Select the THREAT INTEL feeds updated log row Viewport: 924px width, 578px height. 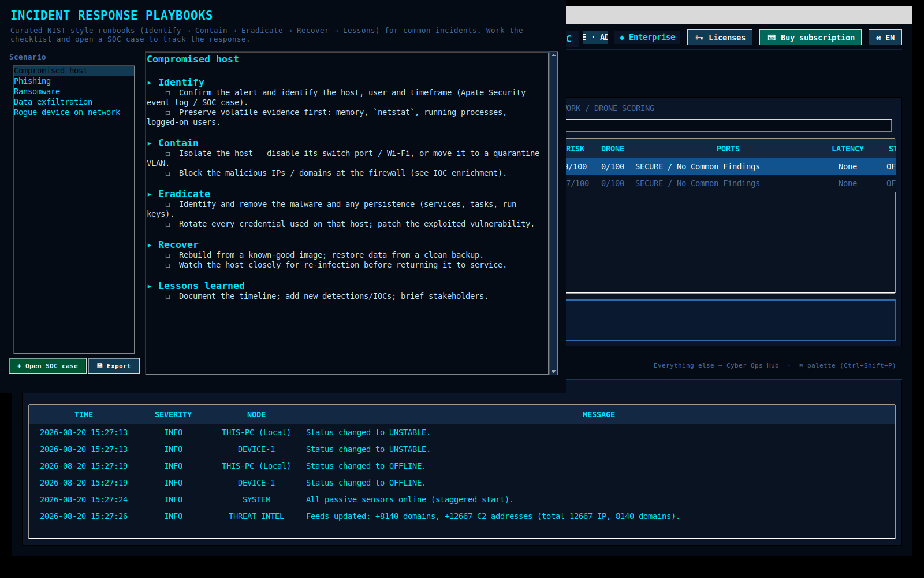(462, 516)
